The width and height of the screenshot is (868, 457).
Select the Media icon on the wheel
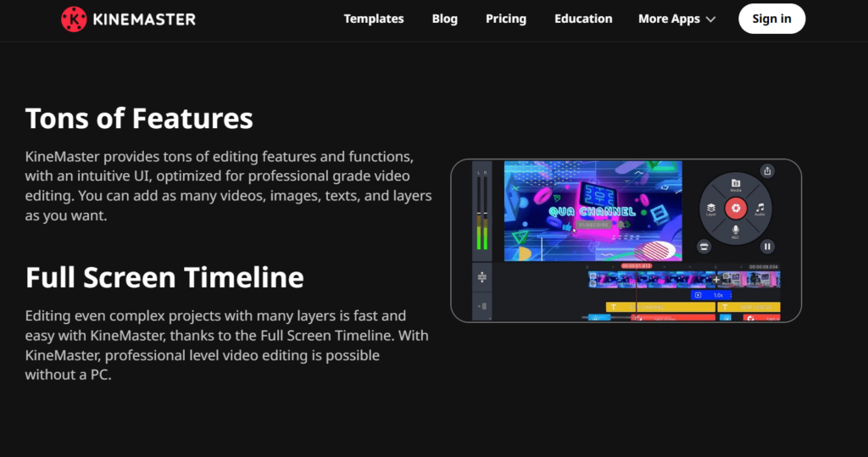point(736,185)
